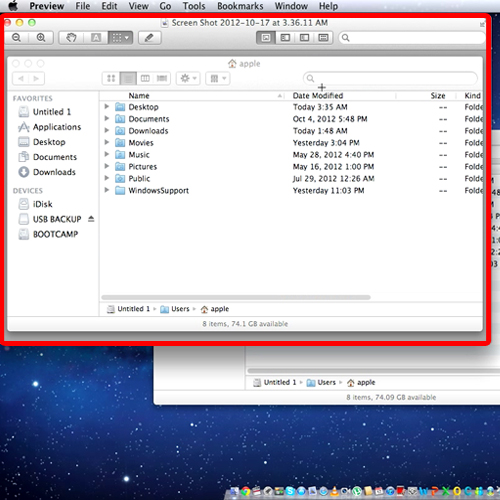Select List view in the pictured Finder window
Viewport: 500px width, 500px height.
(x=128, y=79)
